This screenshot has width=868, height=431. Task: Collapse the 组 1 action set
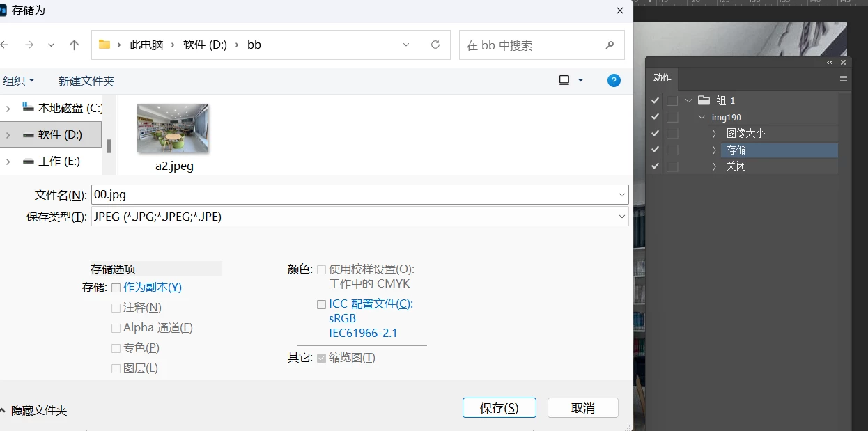point(689,100)
